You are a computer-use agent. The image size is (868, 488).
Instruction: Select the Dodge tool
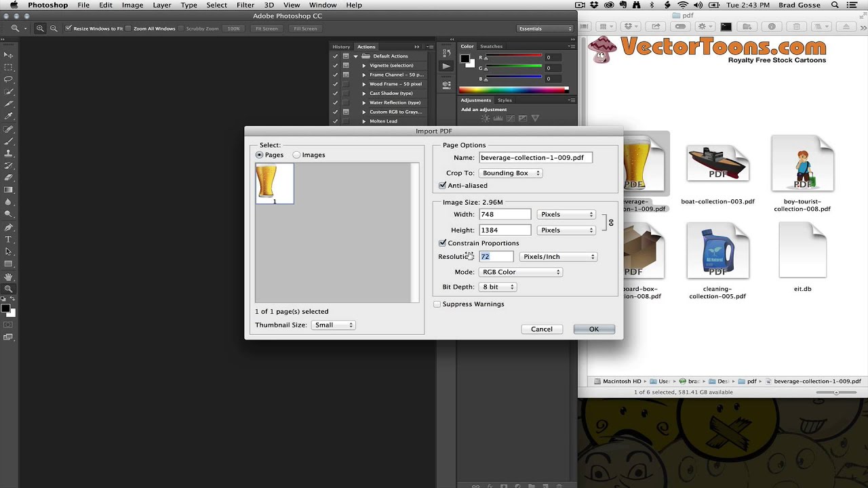(x=9, y=214)
